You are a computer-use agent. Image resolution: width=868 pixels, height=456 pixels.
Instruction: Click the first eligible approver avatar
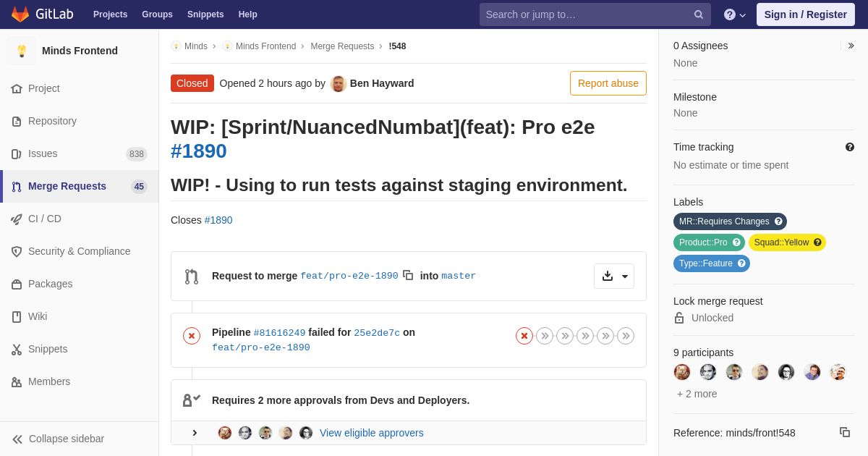click(225, 433)
